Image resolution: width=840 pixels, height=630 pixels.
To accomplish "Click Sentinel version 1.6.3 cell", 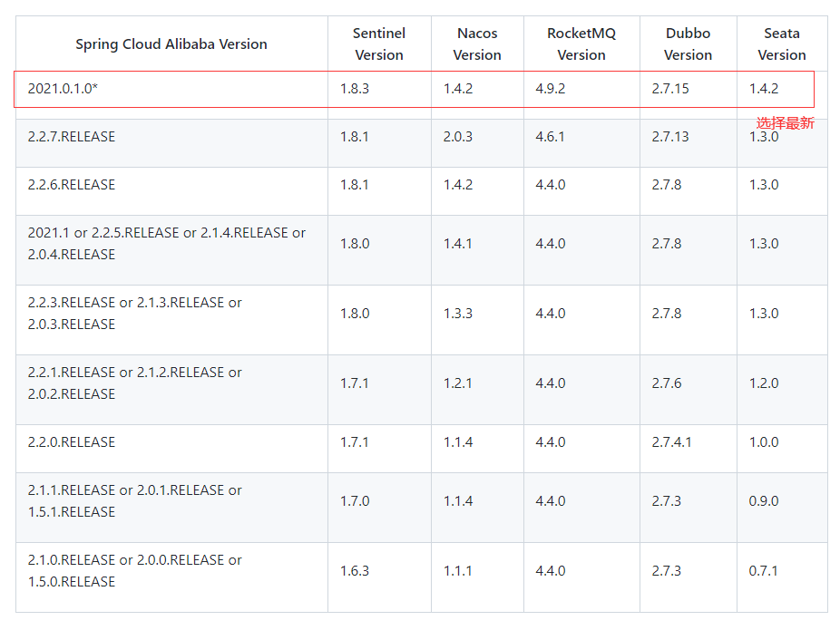I will coord(355,571).
